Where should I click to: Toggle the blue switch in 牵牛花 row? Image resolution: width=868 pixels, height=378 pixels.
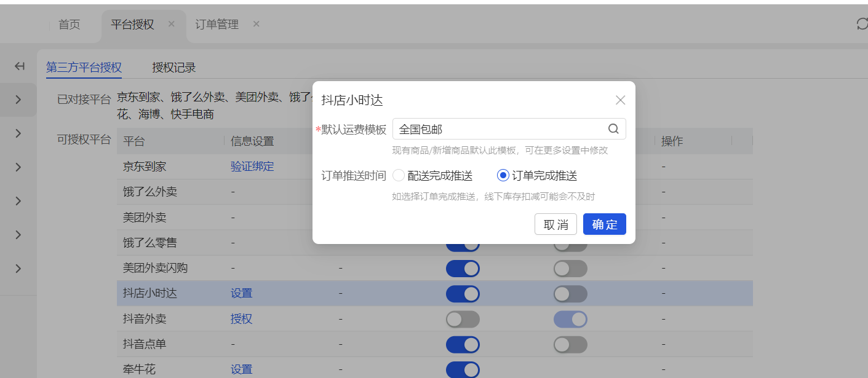pyautogui.click(x=463, y=369)
